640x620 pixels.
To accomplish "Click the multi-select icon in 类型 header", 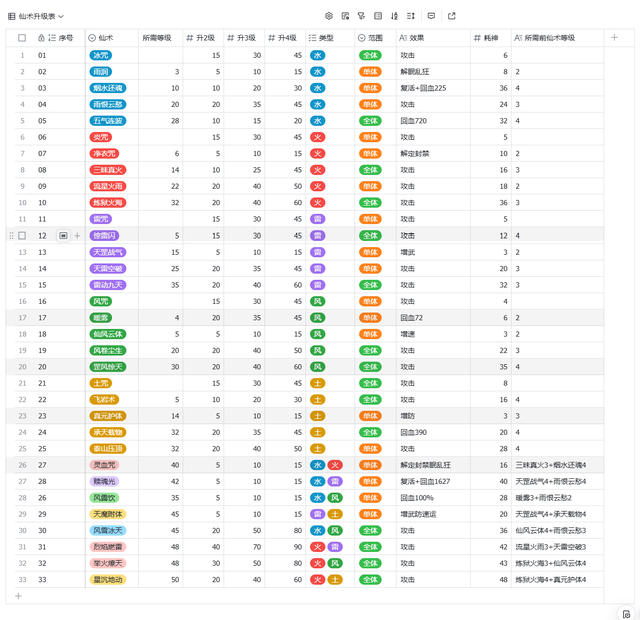I will coord(312,38).
